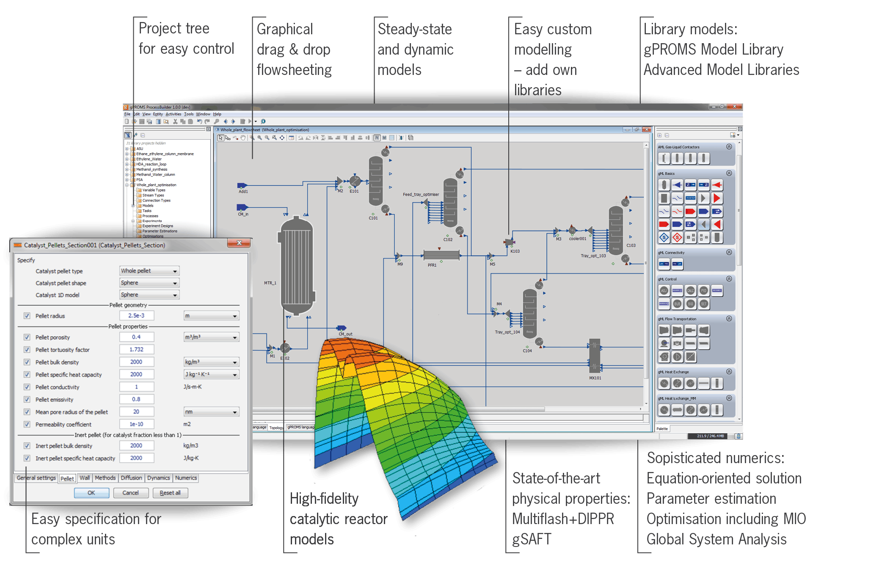Pick first column icon in AML Gas-Liquid Contactors
This screenshot has height=588, width=882.
(x=664, y=158)
